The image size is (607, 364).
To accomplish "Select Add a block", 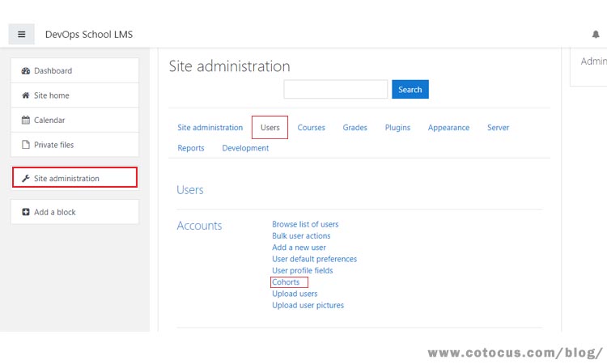I will tap(74, 212).
